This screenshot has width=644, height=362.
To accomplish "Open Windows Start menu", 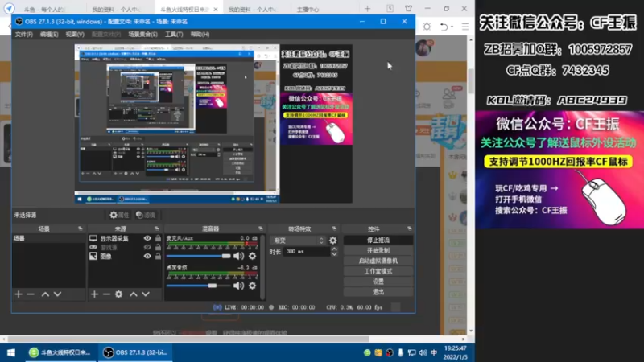I will click(11, 352).
